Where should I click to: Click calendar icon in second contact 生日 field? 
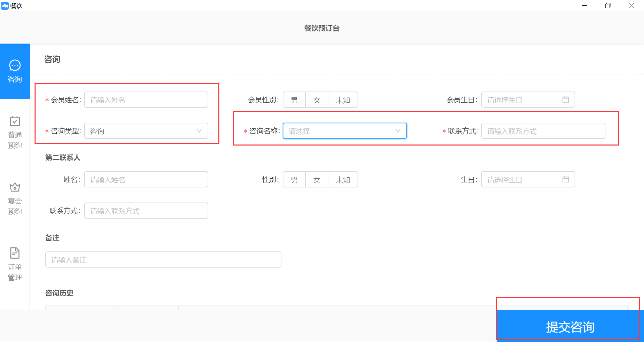(x=566, y=179)
